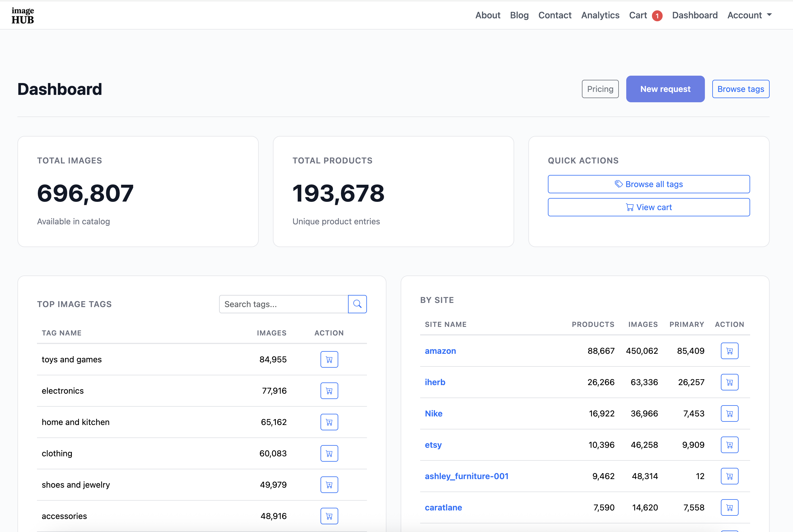Screen dimensions: 793x532
Task: Add caratlane products to cart
Action: tap(729, 507)
